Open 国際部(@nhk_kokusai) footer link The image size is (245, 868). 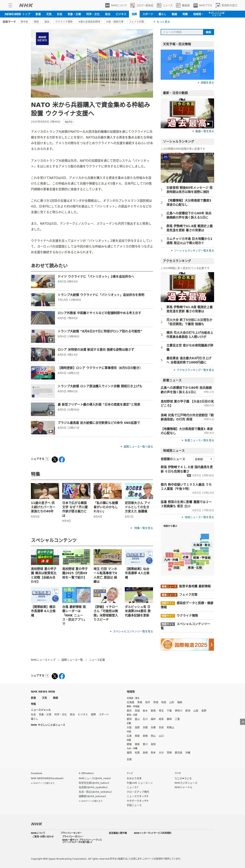click(x=92, y=796)
